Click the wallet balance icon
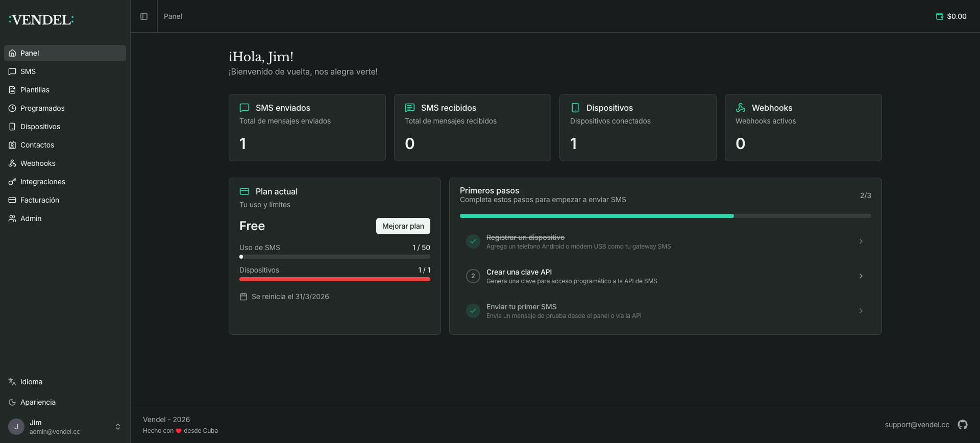Viewport: 980px width, 443px height. point(939,16)
